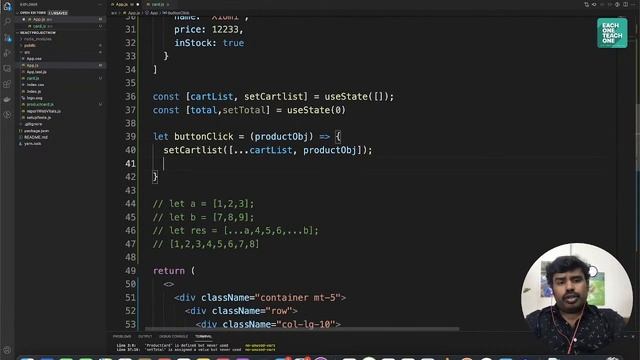
Task: Open the Search view in the activity bar
Action: point(7,21)
